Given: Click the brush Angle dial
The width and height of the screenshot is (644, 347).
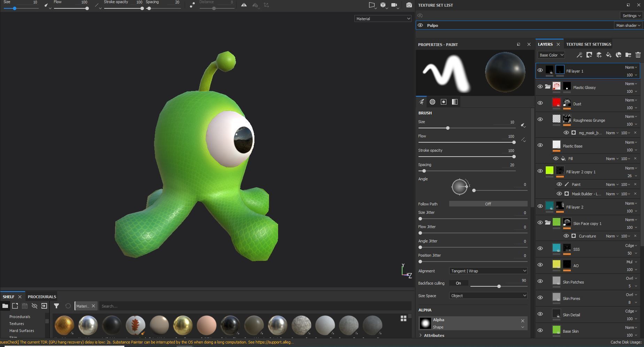Looking at the screenshot, I should (459, 187).
